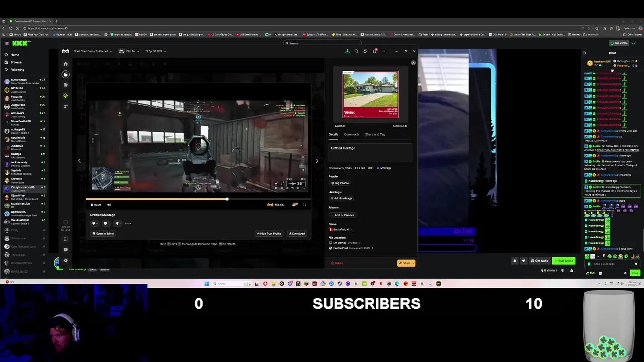Open the RE/MAX house ad thumbnail
The height and width of the screenshot is (362, 644).
(371, 95)
